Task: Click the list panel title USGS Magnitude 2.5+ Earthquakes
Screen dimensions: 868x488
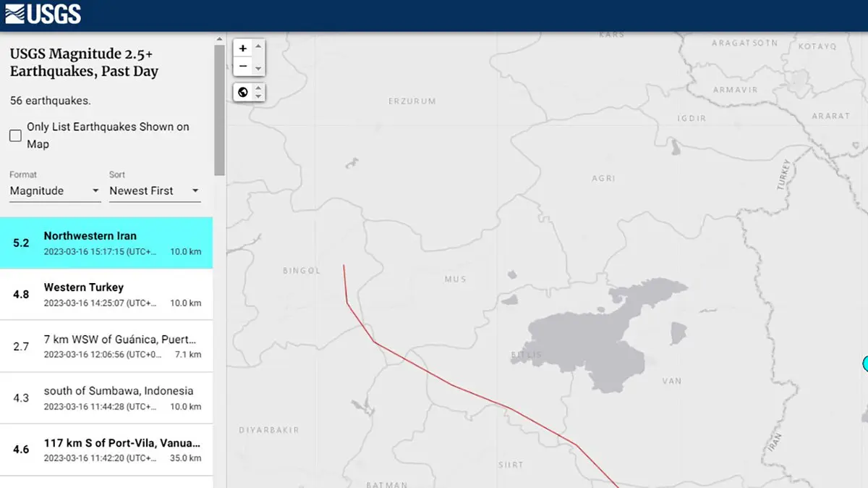Action: (x=84, y=63)
